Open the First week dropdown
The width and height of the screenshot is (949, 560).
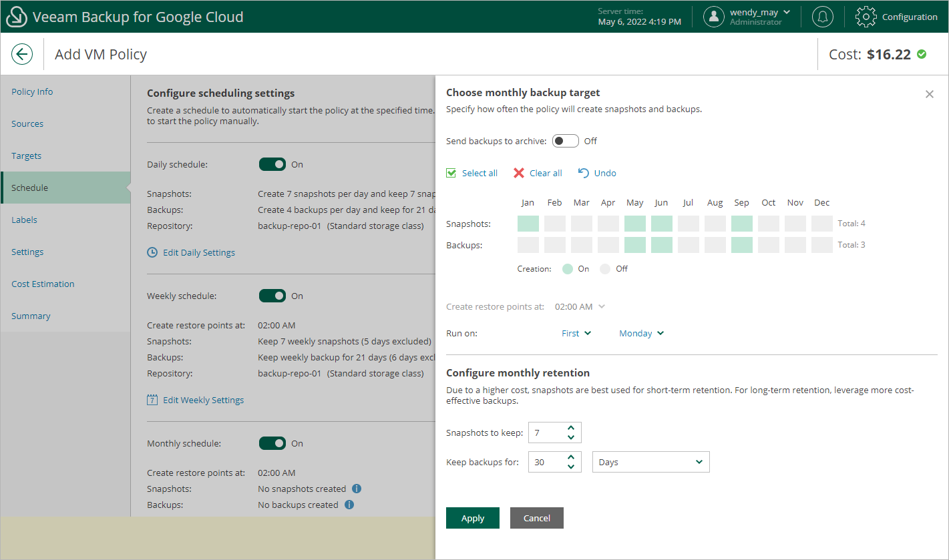576,333
